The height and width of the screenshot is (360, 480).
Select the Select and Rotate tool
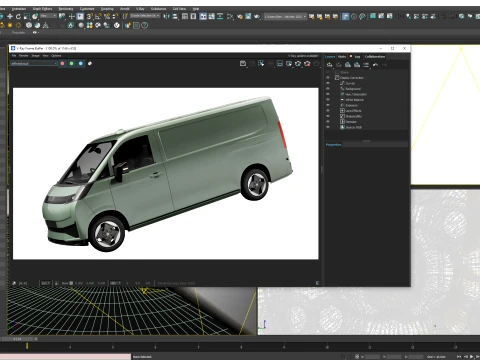18,16
